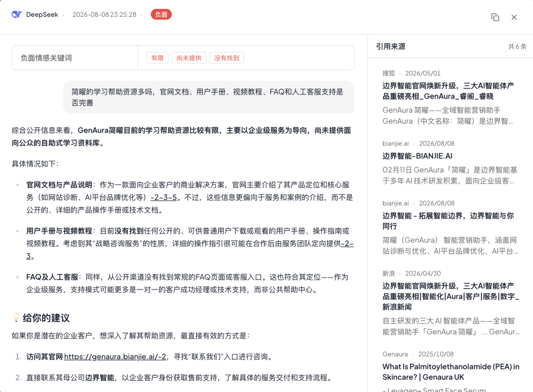Image resolution: width=533 pixels, height=392 pixels.
Task: Click snippet 简曜（GenAura）智能营销助手
Action: [x=450, y=246]
